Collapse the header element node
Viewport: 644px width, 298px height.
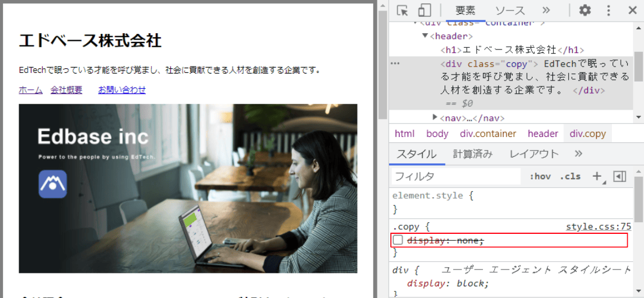tap(425, 36)
